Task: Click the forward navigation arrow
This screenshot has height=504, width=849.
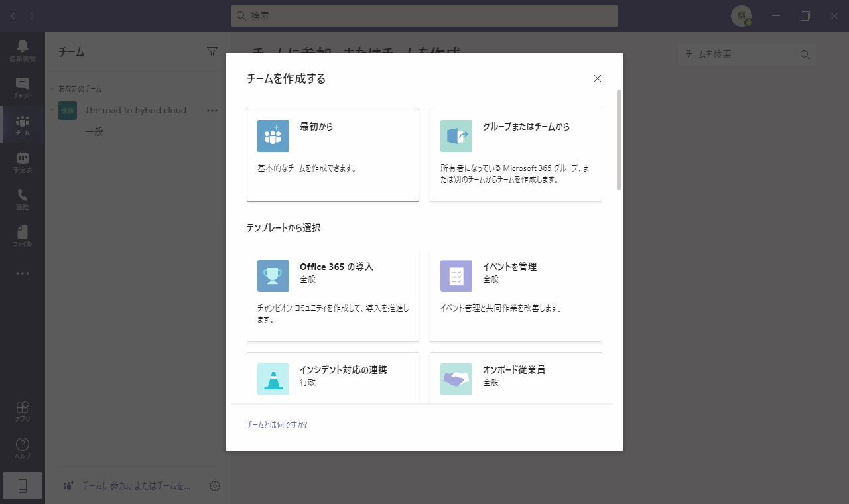Action: 33,15
